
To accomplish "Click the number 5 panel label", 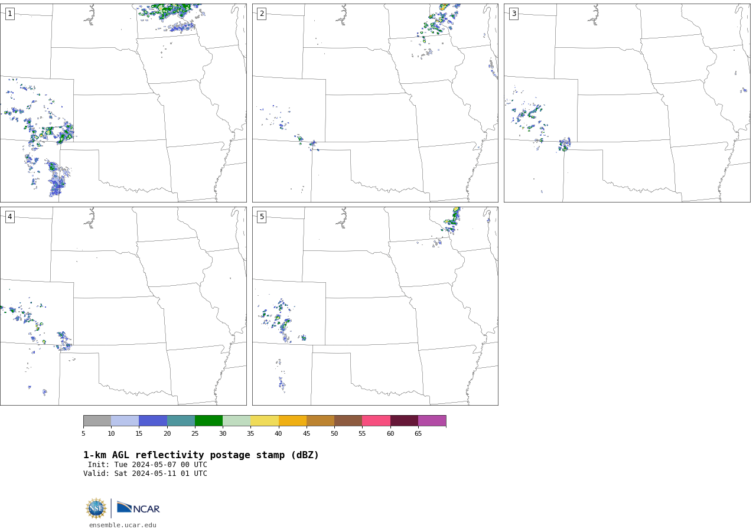I will [262, 217].
